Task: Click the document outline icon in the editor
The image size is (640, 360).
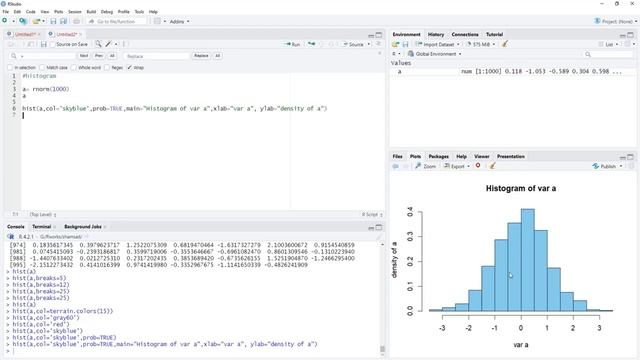Action: (379, 44)
